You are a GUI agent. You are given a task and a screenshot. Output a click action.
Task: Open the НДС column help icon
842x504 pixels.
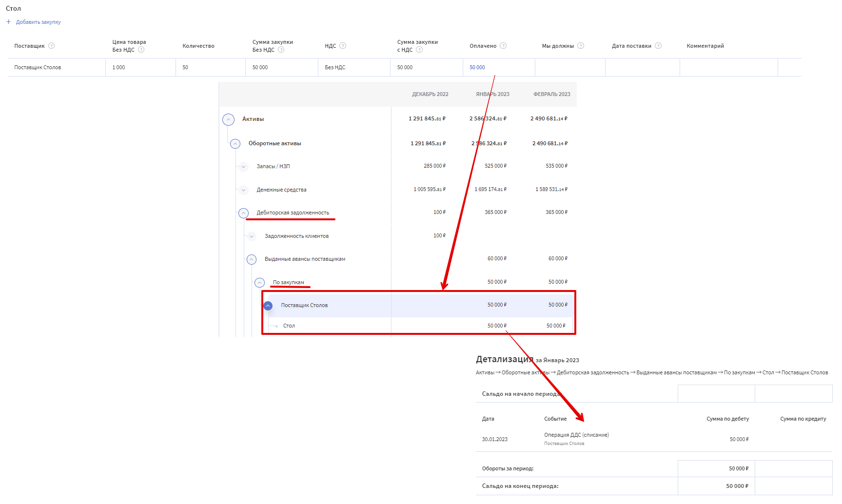[343, 46]
